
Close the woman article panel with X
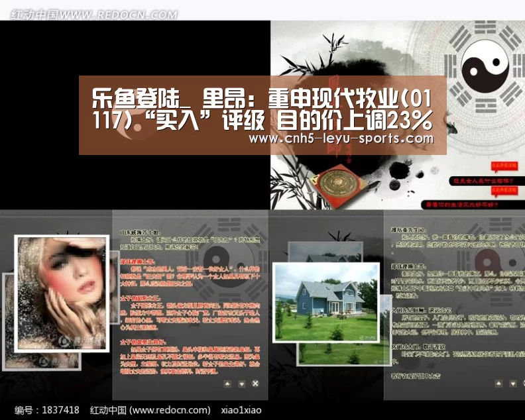255,384
